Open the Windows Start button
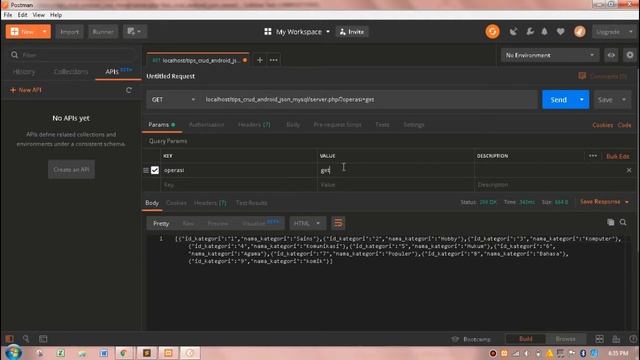This screenshot has width=640, height=360. (13, 353)
